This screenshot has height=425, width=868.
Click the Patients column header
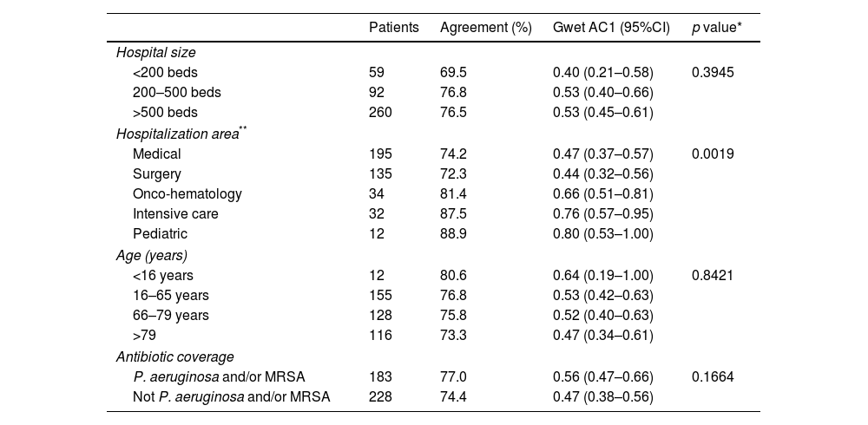tap(394, 28)
